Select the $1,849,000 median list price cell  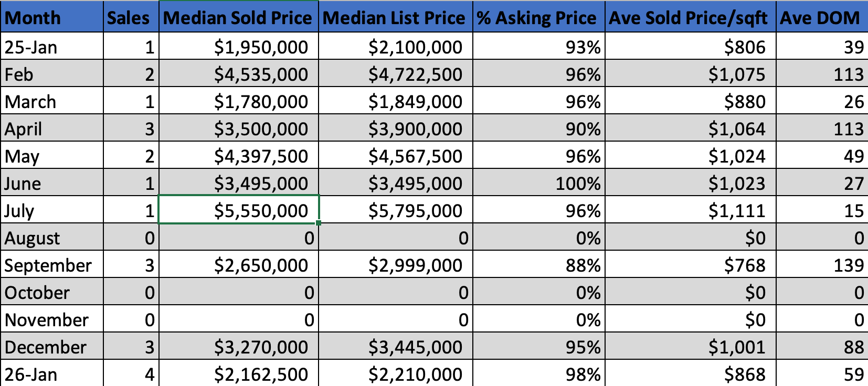coord(395,102)
